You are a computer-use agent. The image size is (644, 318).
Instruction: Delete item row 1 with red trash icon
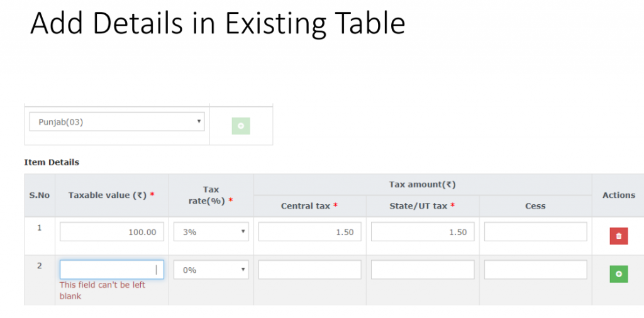click(x=619, y=236)
